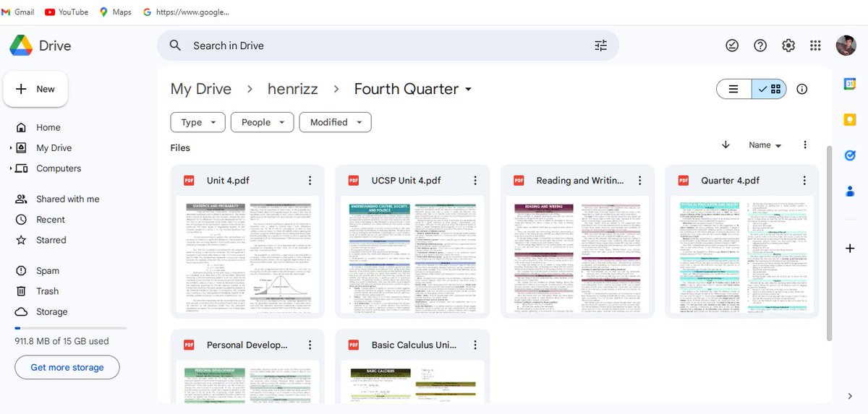The image size is (868, 414).
Task: Open the Trash section
Action: click(48, 291)
